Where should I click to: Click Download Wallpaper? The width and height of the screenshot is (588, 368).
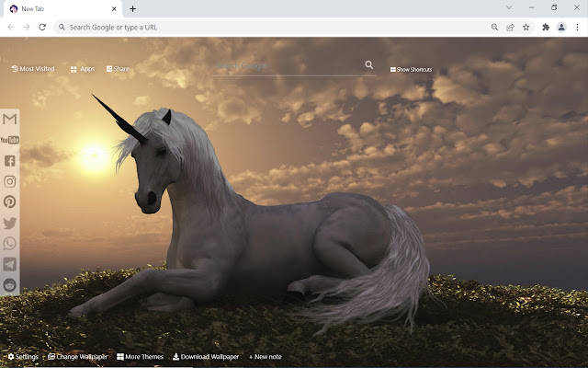click(x=206, y=357)
